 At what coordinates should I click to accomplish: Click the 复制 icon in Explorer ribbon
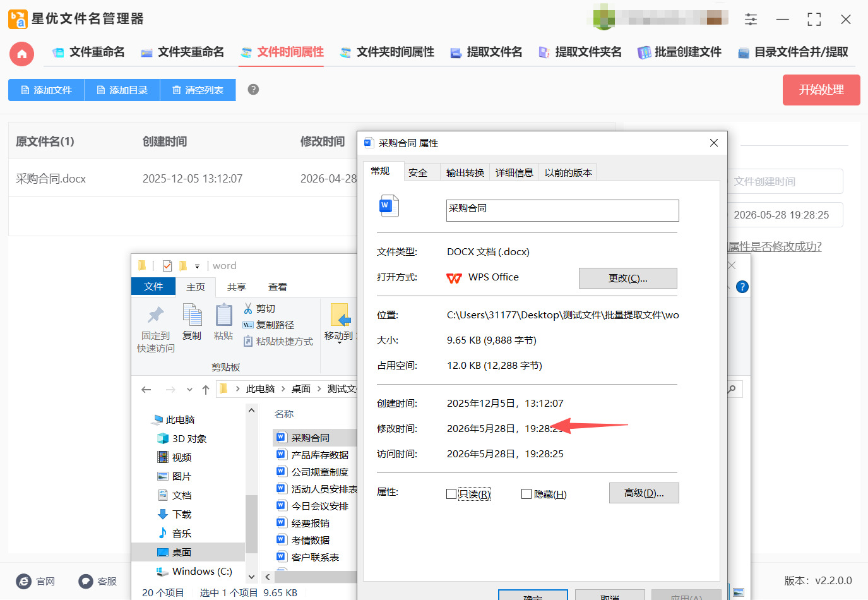(192, 315)
